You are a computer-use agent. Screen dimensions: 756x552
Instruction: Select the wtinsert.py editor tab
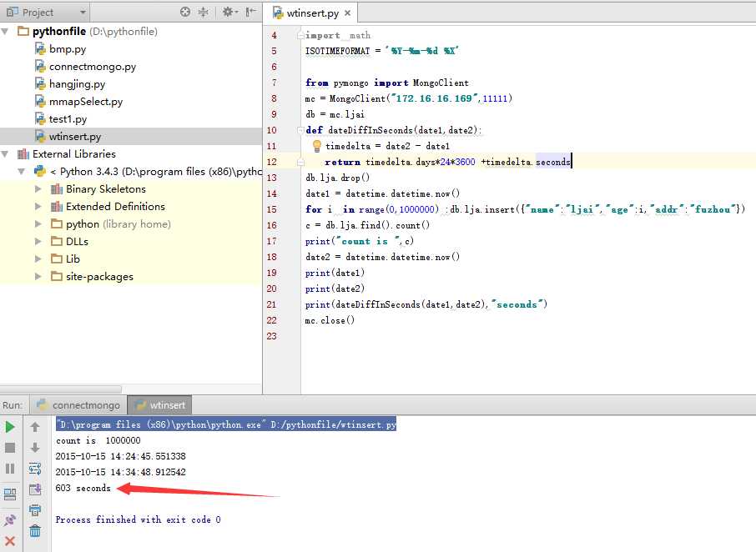[x=312, y=13]
